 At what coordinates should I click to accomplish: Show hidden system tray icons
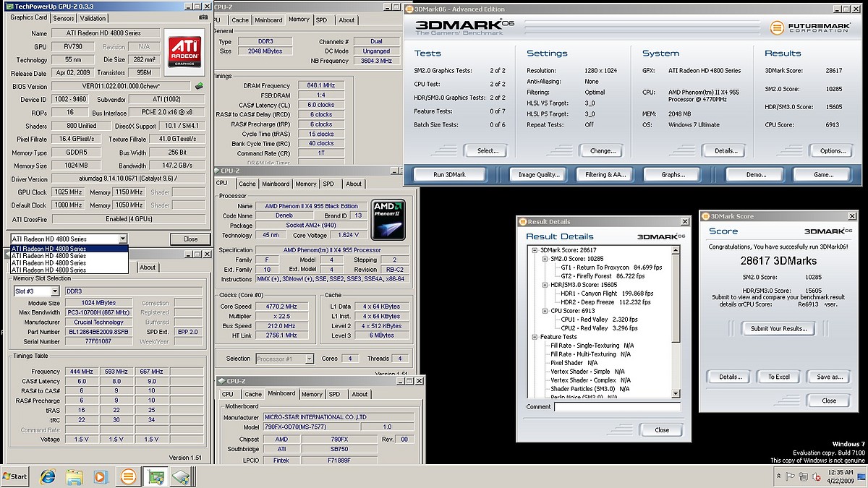pos(778,476)
